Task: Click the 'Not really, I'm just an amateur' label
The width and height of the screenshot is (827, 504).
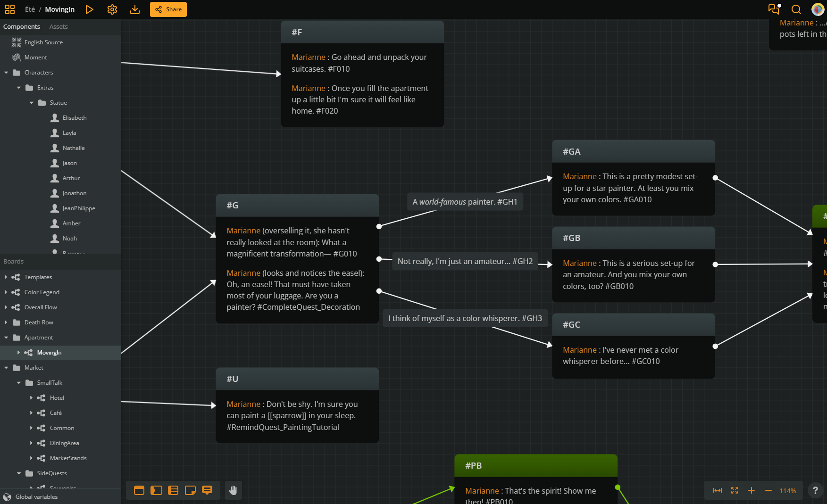Action: [x=465, y=261]
